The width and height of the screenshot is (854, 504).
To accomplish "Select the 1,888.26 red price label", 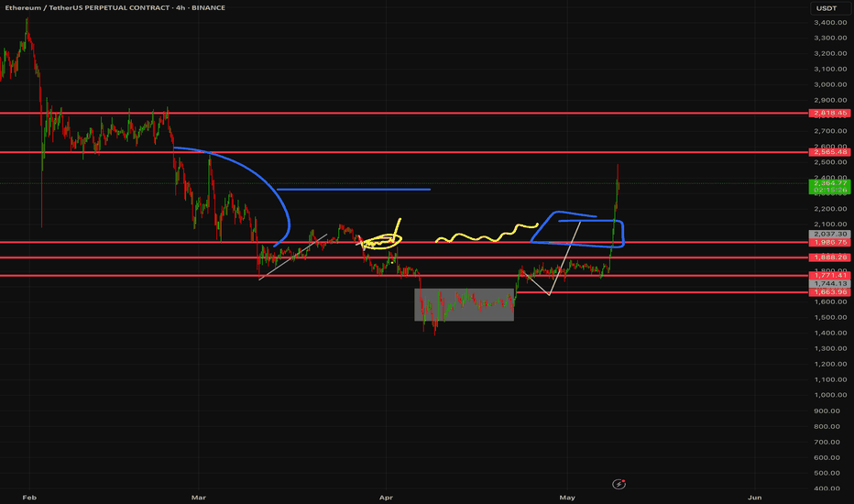I will coord(830,257).
